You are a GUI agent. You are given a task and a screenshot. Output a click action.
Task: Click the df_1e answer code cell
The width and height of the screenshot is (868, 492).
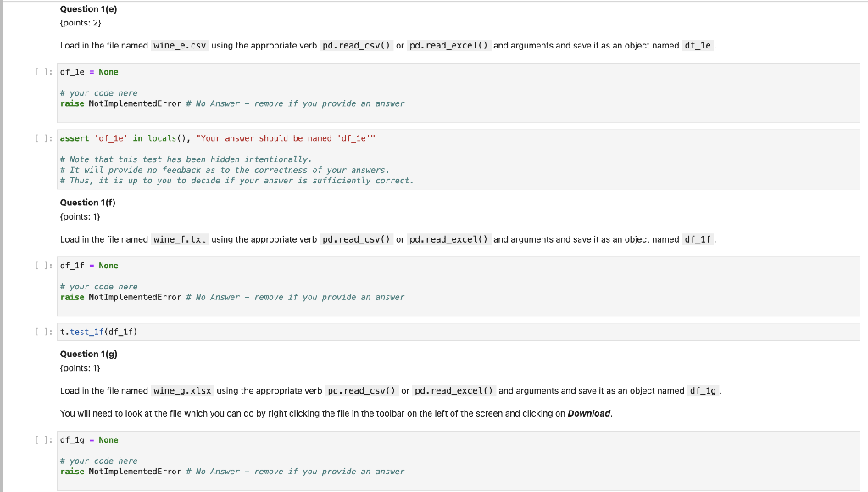point(459,92)
